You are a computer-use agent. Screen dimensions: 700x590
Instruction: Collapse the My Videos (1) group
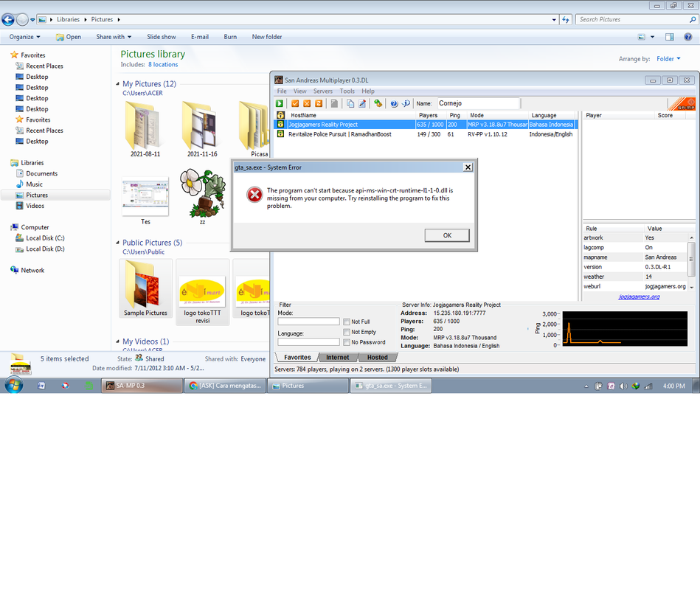[118, 341]
